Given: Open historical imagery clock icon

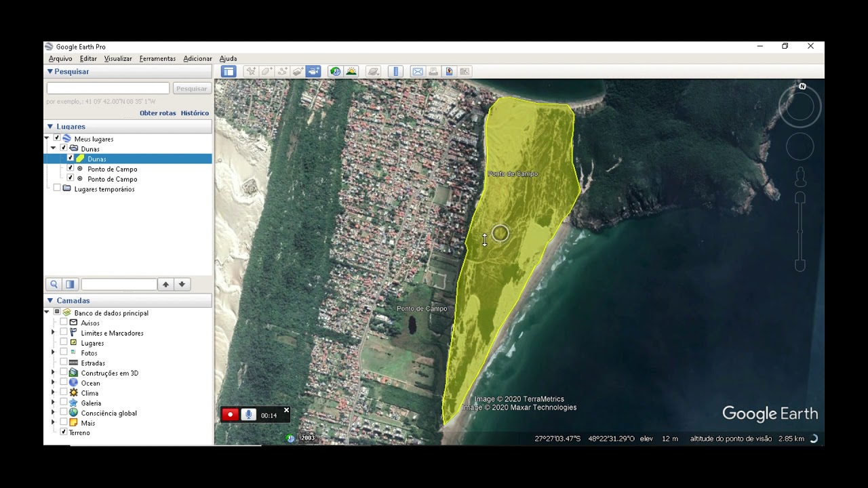Looking at the screenshot, I should (x=335, y=71).
